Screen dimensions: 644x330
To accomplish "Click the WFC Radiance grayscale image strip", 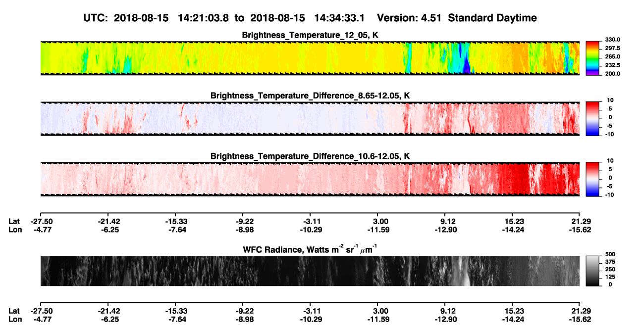I will pos(310,271).
